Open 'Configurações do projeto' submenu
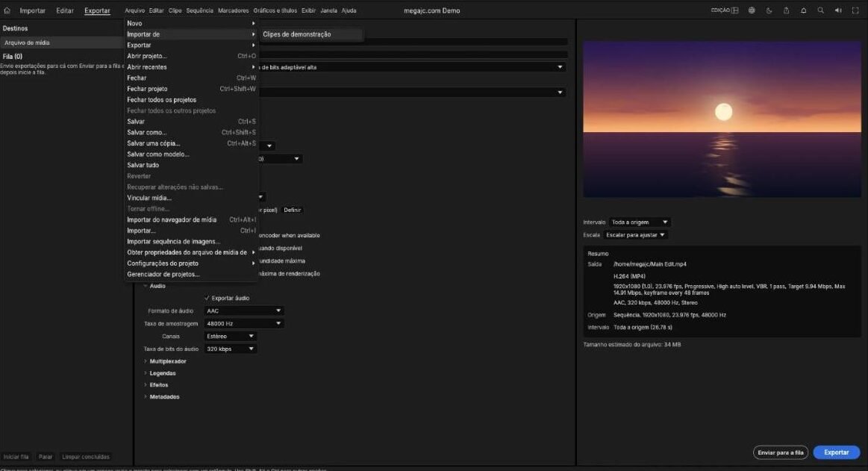The height and width of the screenshot is (471, 868). point(192,263)
